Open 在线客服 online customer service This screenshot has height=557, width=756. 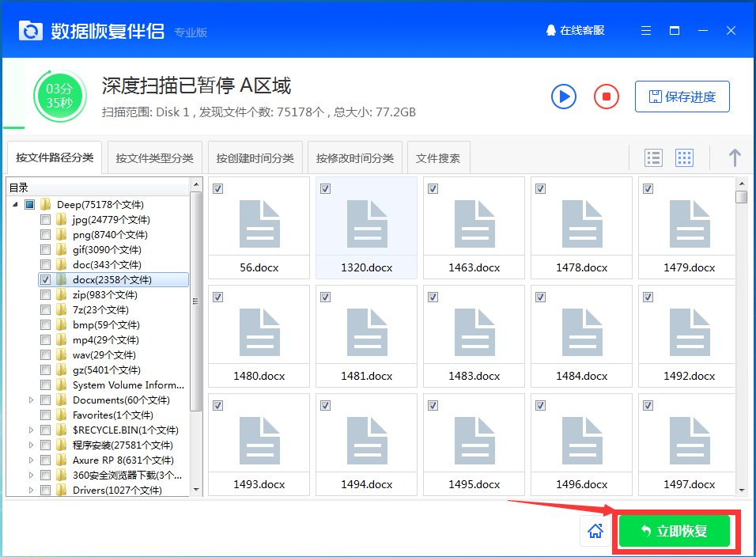[575, 30]
